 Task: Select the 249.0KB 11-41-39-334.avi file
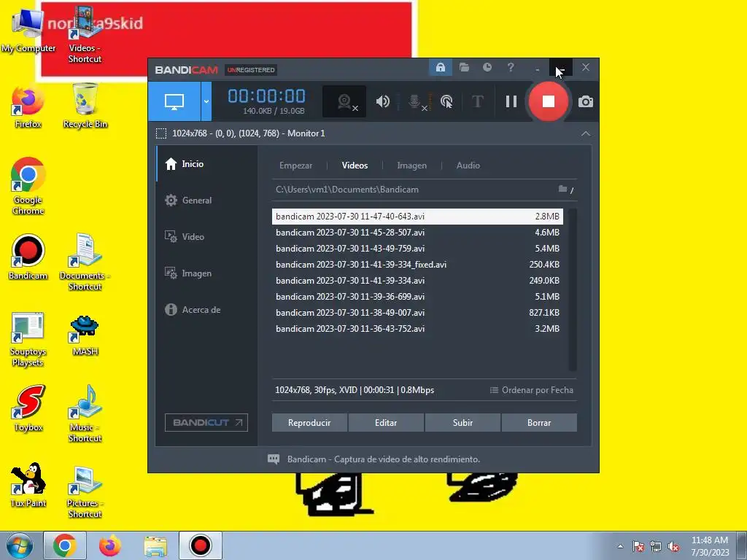click(417, 281)
